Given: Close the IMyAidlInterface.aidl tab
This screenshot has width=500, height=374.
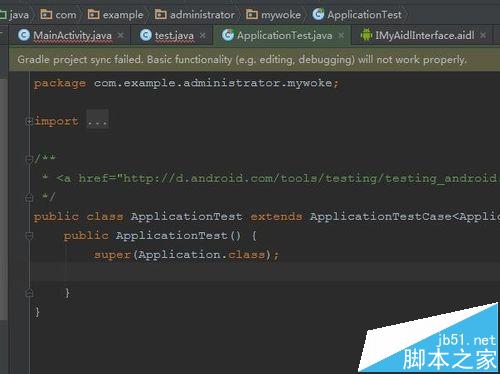Looking at the screenshot, I should point(483,35).
